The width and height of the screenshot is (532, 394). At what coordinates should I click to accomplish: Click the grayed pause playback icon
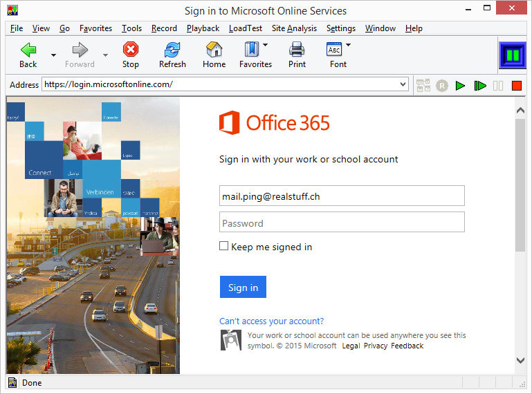(498, 86)
